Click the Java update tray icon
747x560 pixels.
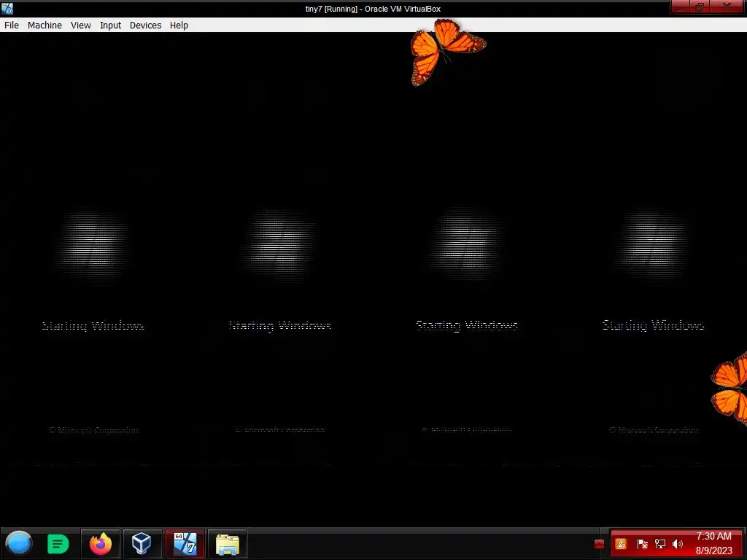click(621, 544)
